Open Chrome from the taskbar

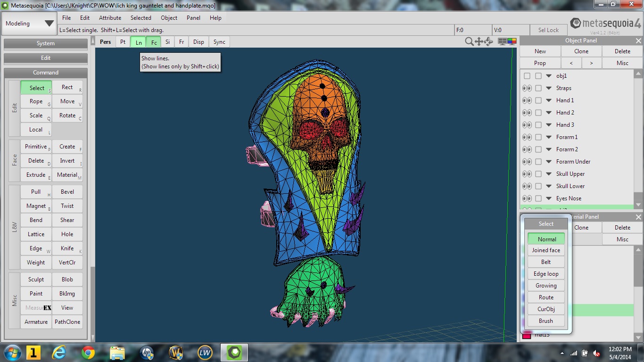point(88,352)
